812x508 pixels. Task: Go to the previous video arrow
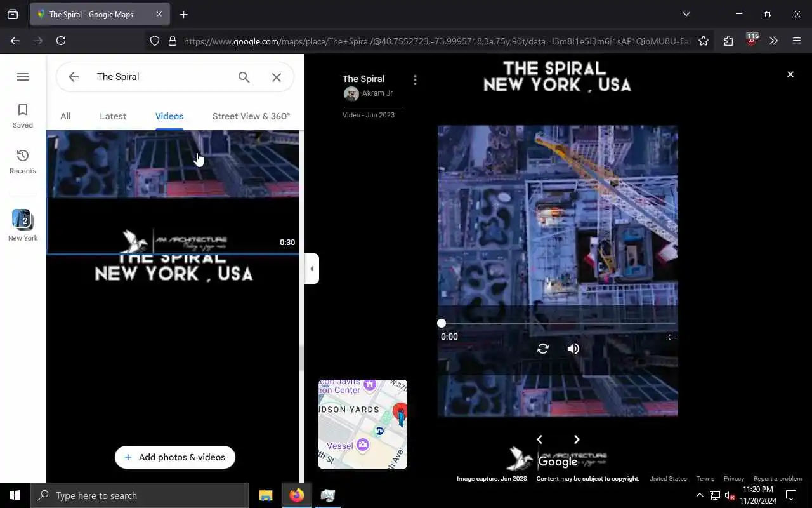pyautogui.click(x=539, y=439)
